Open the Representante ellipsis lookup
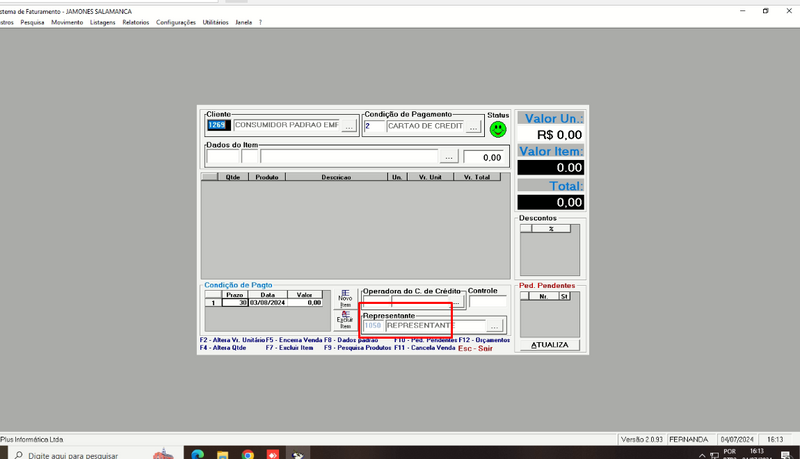Image resolution: width=800 pixels, height=459 pixels. pos(494,325)
